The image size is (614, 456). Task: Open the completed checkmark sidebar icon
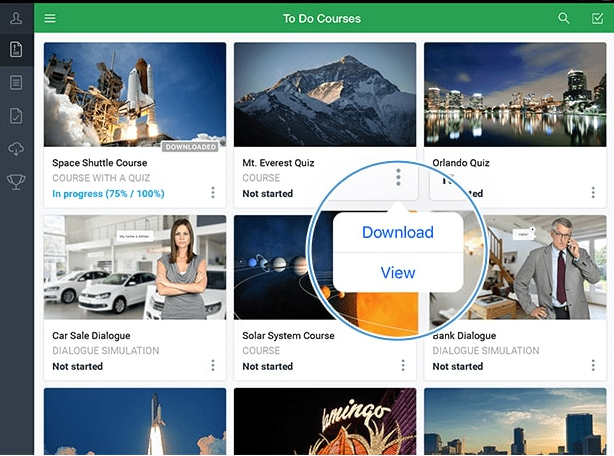pos(16,115)
